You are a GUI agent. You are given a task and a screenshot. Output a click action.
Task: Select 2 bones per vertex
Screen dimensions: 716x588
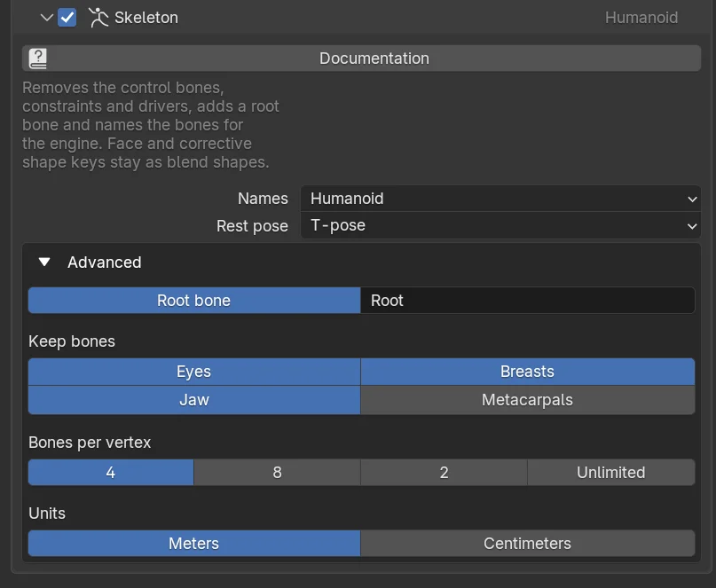pyautogui.click(x=444, y=473)
